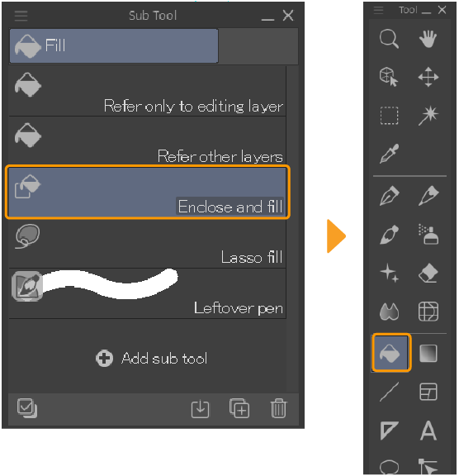Select the Gradient tool
The height and width of the screenshot is (476, 459).
[428, 354]
